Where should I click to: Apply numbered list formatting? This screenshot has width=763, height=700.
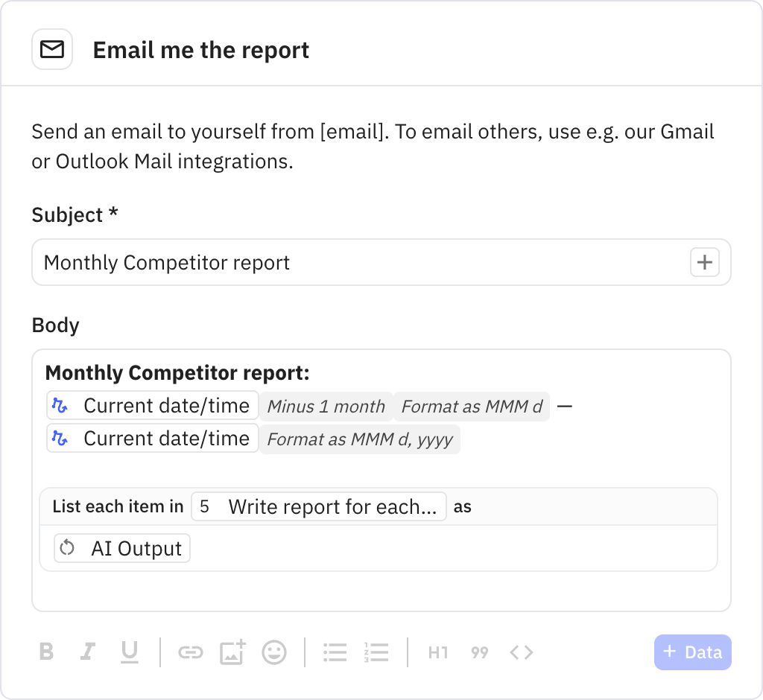coord(376,652)
